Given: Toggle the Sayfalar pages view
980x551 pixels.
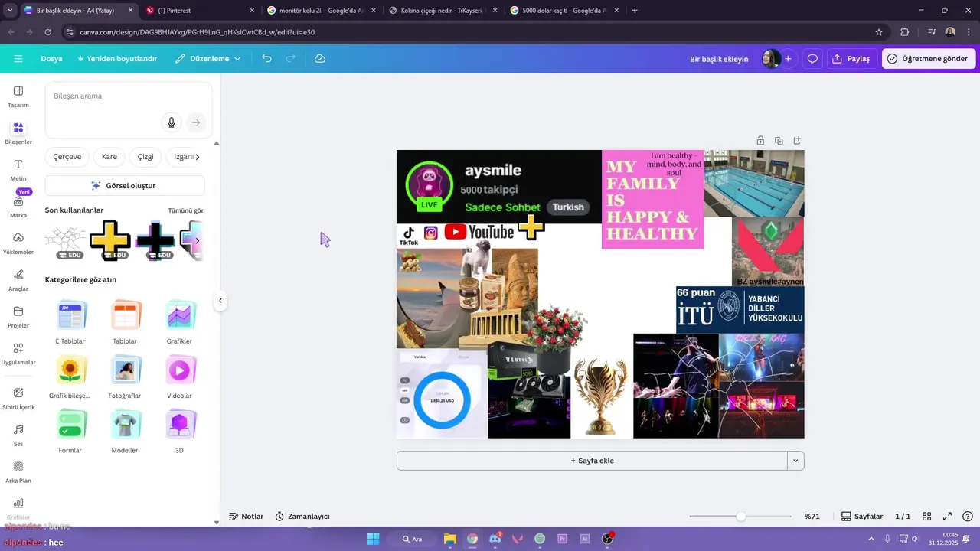Looking at the screenshot, I should pyautogui.click(x=861, y=517).
